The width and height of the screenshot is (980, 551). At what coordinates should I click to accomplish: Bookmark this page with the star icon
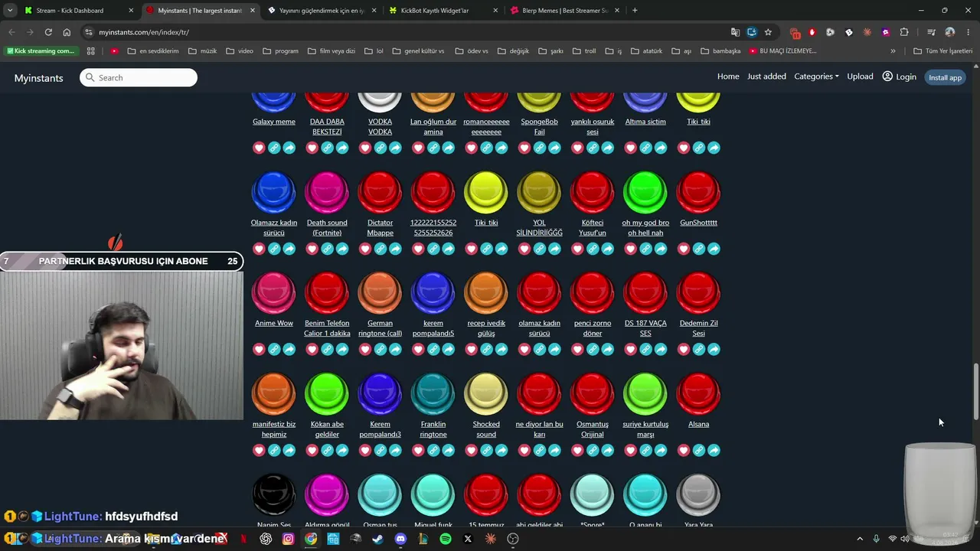point(768,32)
